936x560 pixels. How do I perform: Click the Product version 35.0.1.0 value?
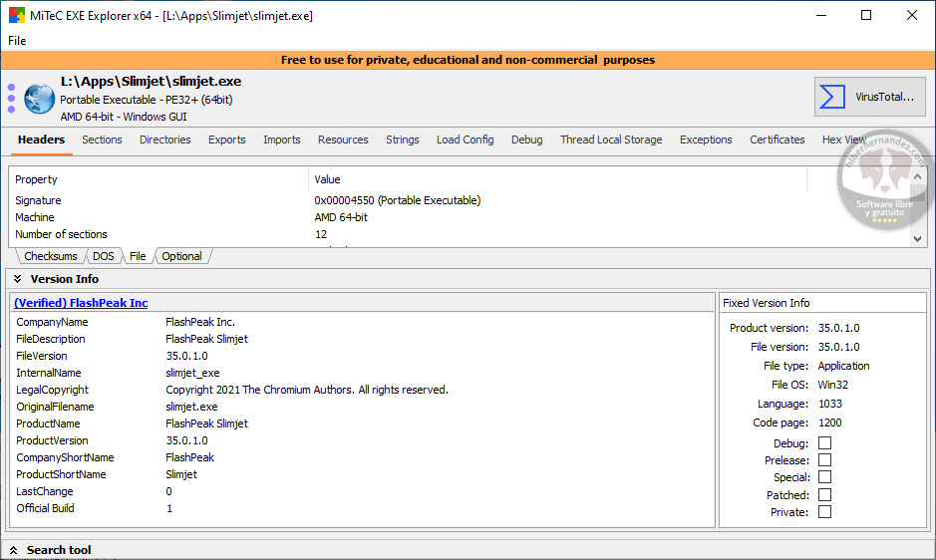pyautogui.click(x=838, y=328)
